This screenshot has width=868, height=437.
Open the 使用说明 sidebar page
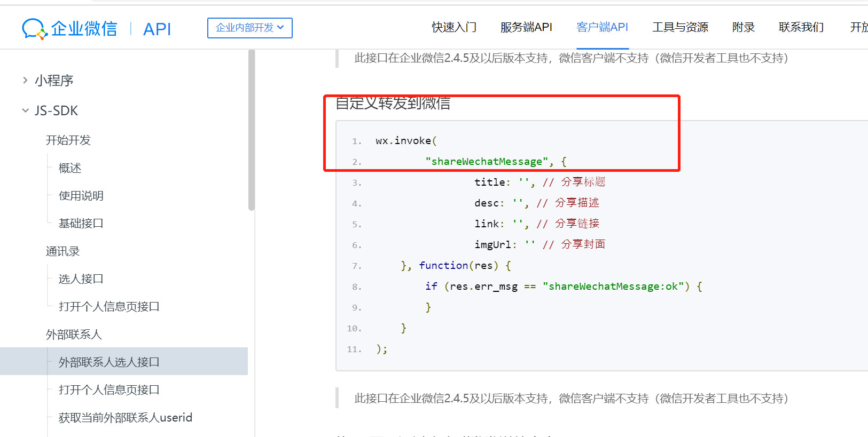click(x=81, y=196)
